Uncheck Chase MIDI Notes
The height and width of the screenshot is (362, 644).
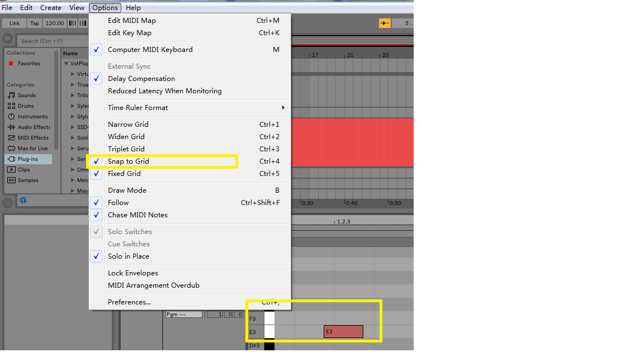[138, 215]
